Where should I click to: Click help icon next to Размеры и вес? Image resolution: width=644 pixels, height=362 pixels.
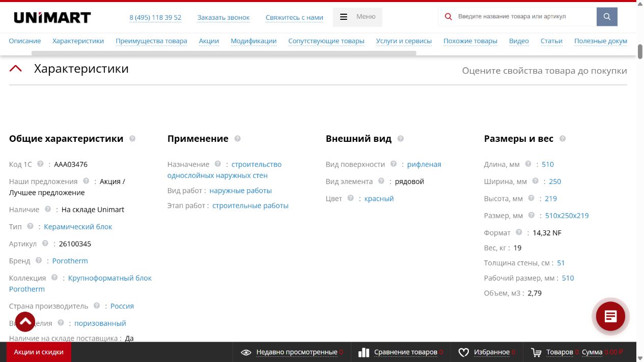click(x=563, y=138)
